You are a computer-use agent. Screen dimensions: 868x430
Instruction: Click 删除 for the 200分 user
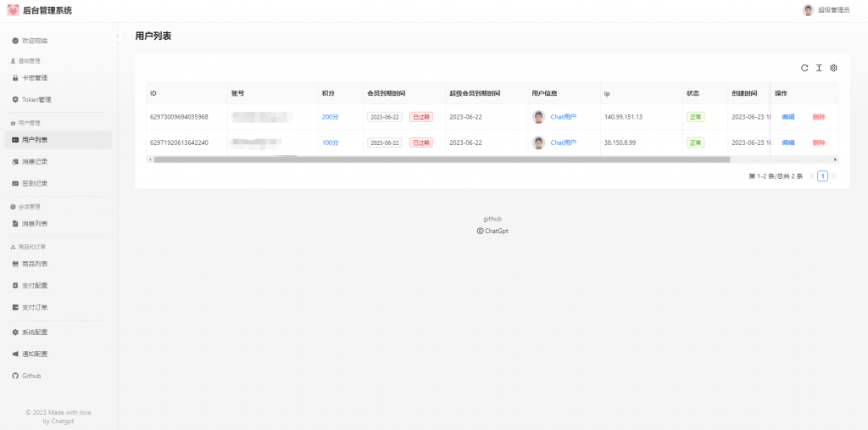[819, 117]
